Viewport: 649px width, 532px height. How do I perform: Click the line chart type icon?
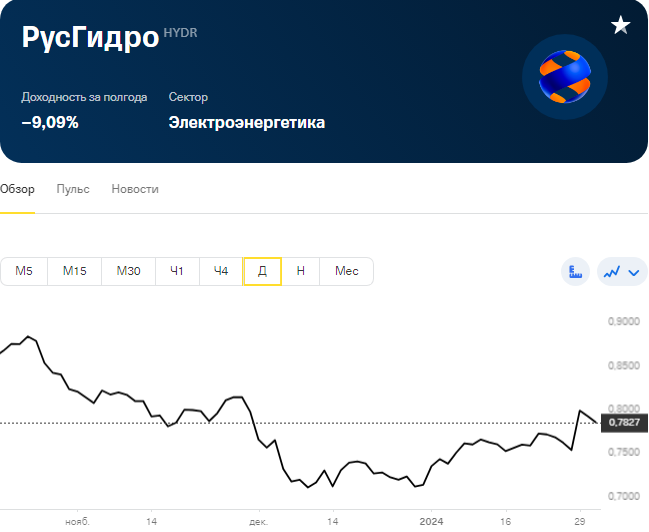(612, 272)
